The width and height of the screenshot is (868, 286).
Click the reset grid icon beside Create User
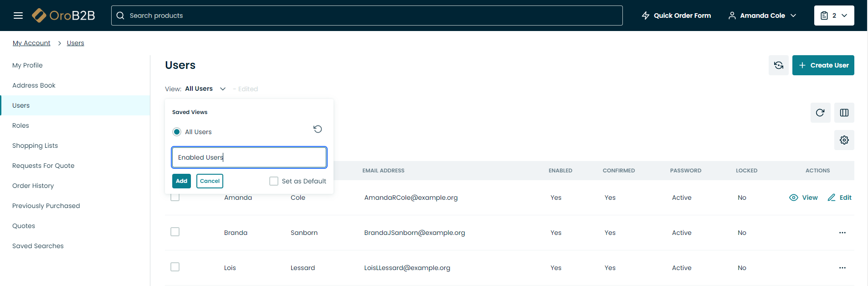[x=778, y=65]
